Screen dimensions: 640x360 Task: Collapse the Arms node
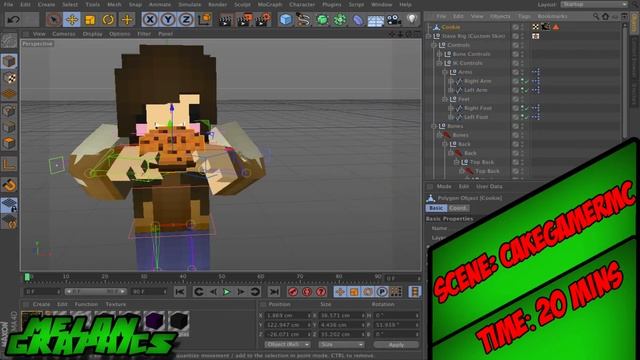click(444, 72)
